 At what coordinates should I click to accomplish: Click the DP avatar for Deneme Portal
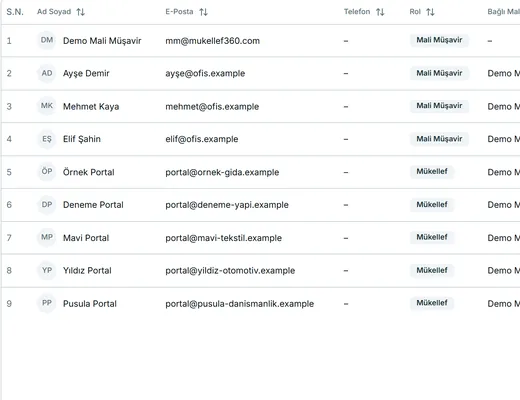pos(47,204)
